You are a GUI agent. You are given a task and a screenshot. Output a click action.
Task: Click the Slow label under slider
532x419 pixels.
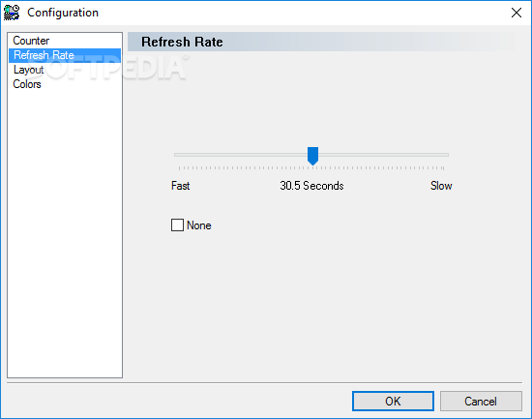click(x=441, y=186)
